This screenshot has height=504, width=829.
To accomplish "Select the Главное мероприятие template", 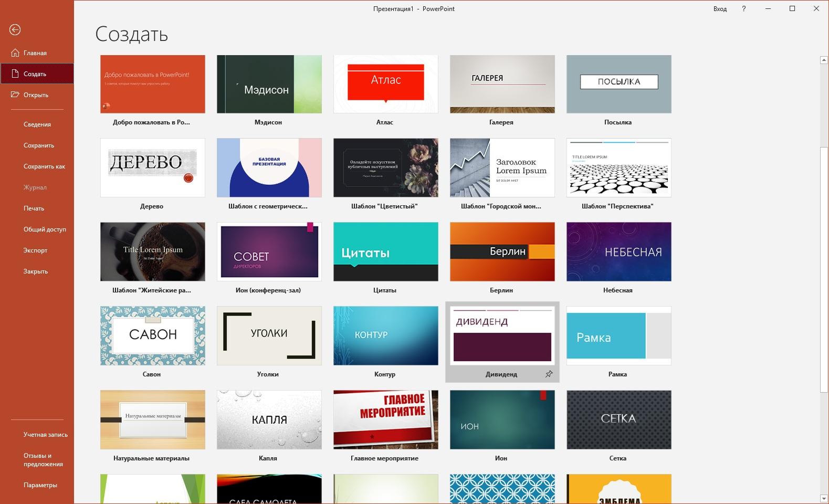I will [x=385, y=419].
